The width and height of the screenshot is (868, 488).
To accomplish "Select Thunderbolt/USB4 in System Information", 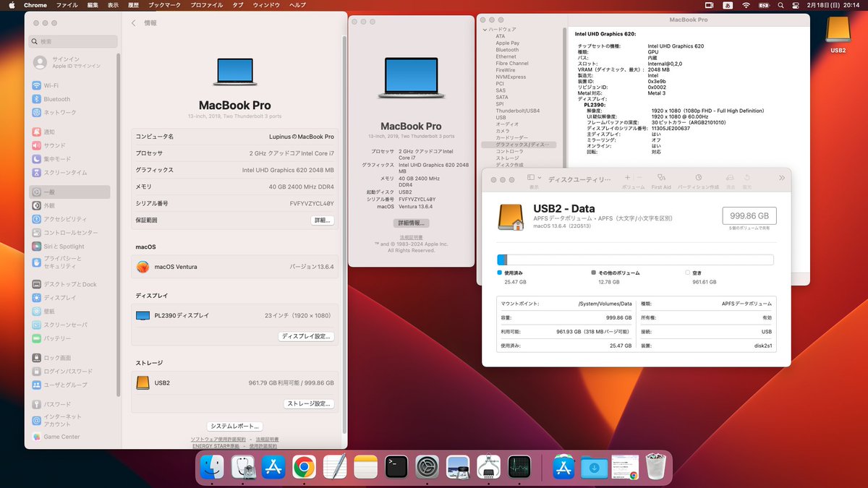I will [x=518, y=111].
